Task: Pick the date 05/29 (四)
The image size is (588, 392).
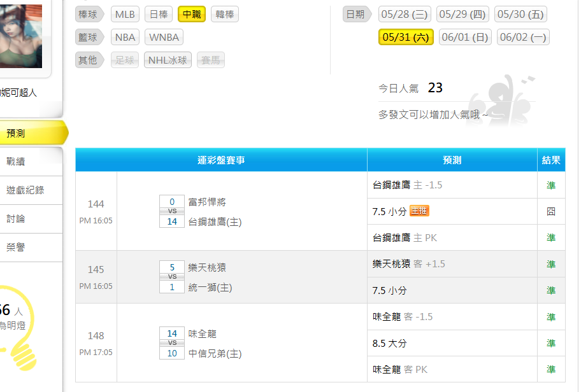Action: click(463, 15)
